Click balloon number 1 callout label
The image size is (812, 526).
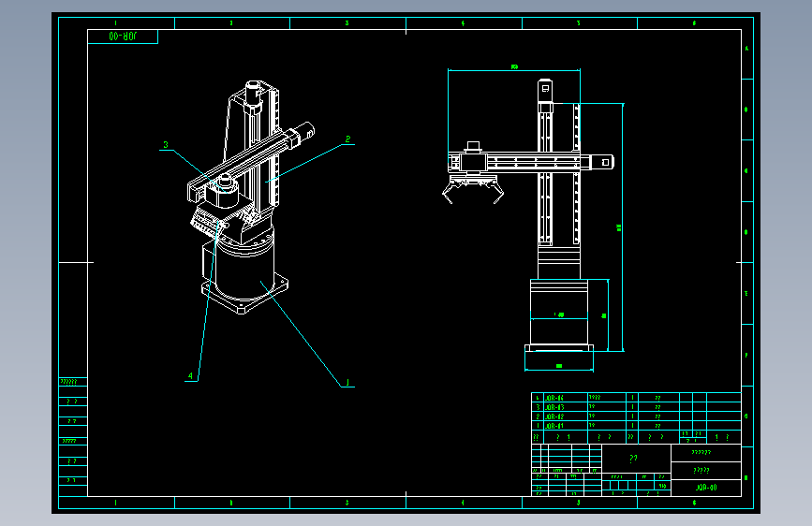tap(347, 383)
